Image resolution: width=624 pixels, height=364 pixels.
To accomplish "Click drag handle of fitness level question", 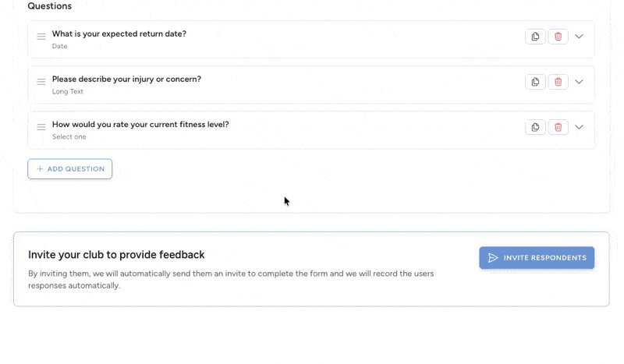I will pyautogui.click(x=41, y=127).
